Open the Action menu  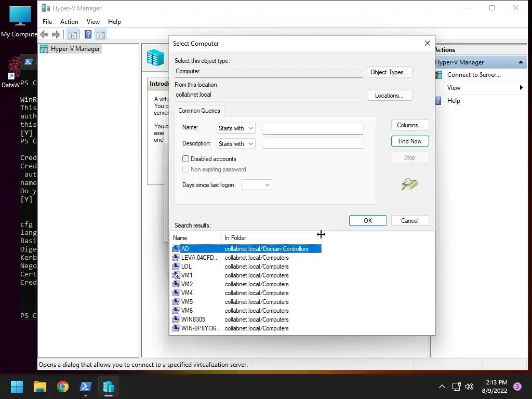[69, 22]
